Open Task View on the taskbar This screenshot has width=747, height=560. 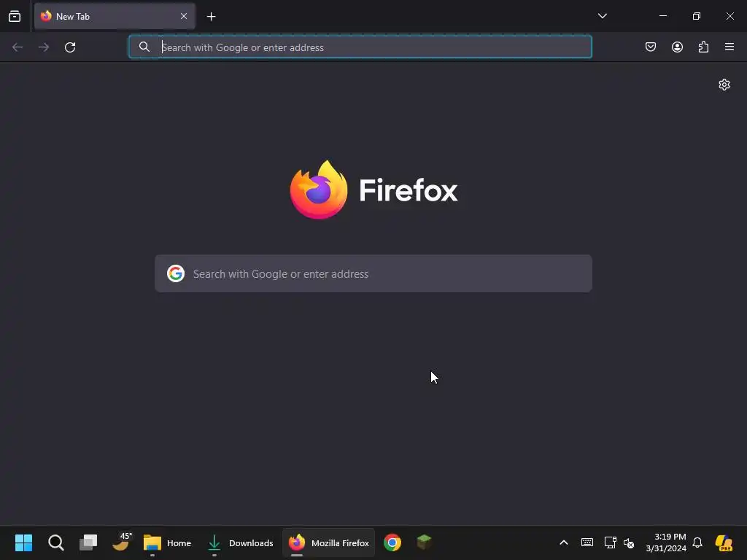pyautogui.click(x=88, y=542)
